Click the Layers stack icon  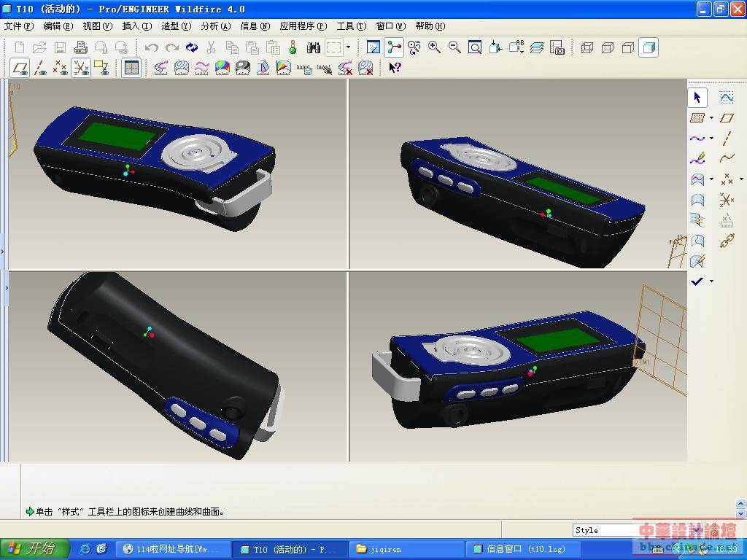pos(537,47)
